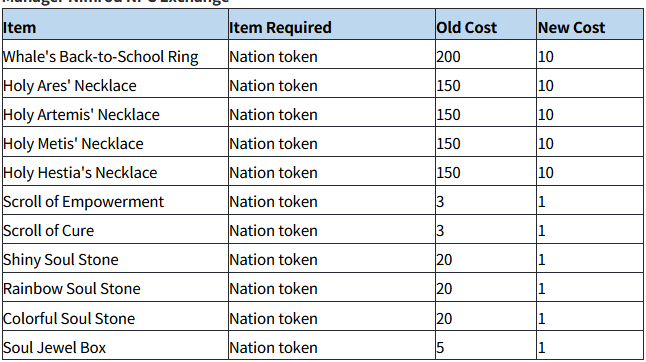
Task: Select the Shiny Soul Stone cell
Action: pyautogui.click(x=115, y=258)
